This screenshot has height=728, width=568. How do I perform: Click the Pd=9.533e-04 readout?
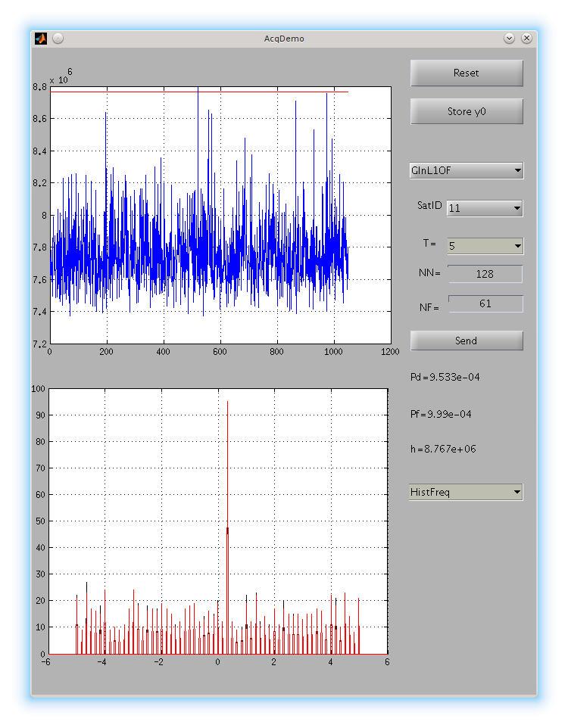tap(445, 377)
